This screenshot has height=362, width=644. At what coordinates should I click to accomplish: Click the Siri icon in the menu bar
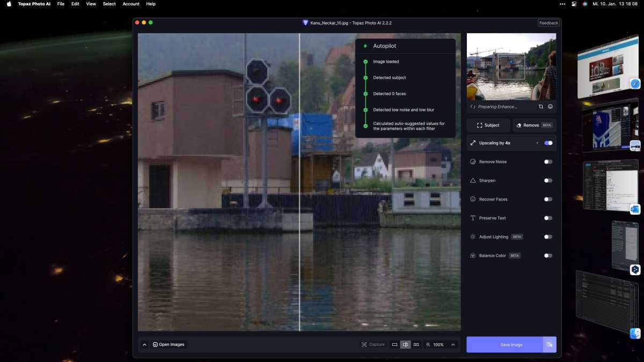(584, 4)
